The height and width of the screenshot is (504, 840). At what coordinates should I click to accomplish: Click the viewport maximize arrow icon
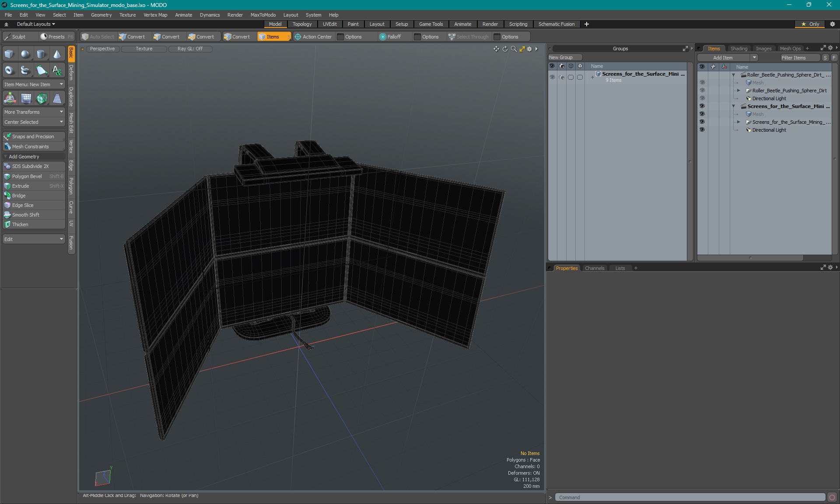tap(522, 49)
